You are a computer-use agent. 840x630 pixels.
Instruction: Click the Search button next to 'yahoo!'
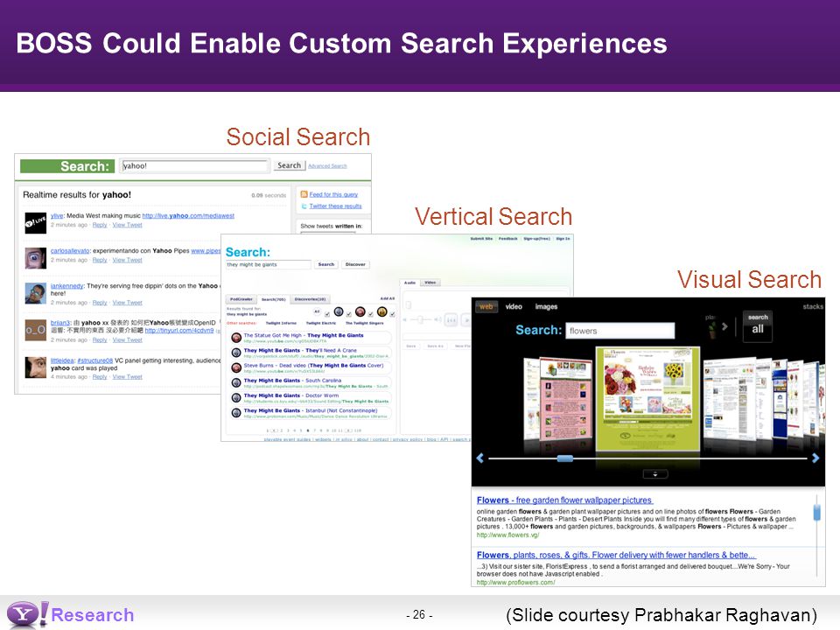pos(290,165)
